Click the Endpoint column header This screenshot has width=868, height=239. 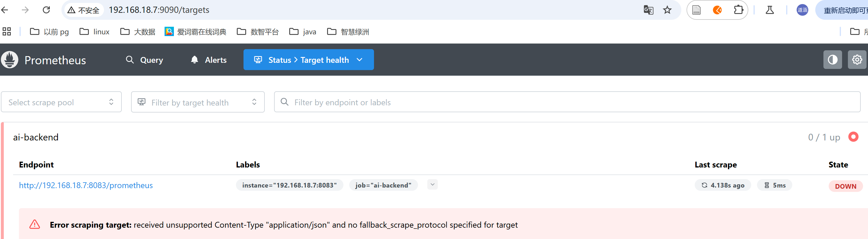coord(36,165)
